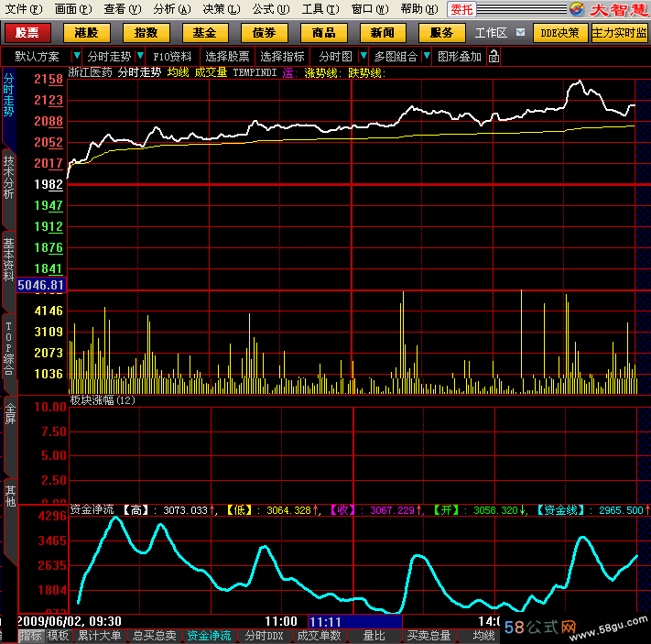Viewport: 651px width, 644px height.
Task: Open the 基本资料 side panel tab
Action: coord(9,259)
